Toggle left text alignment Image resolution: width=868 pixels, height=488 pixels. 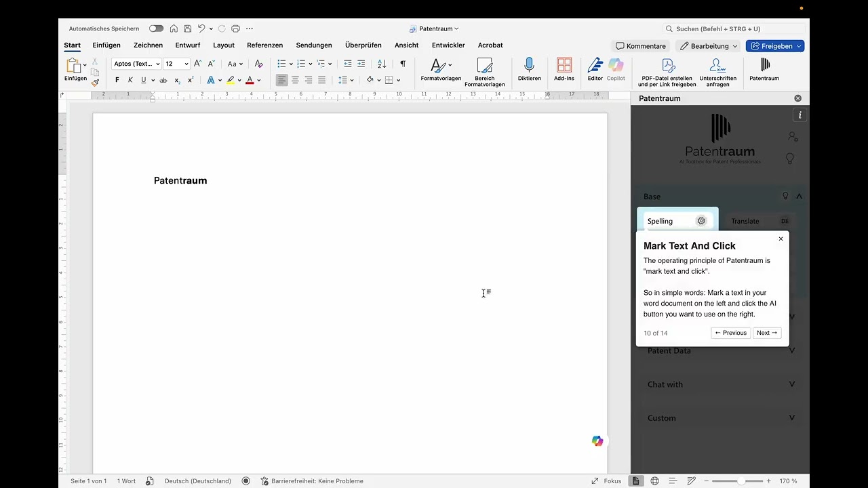point(282,80)
